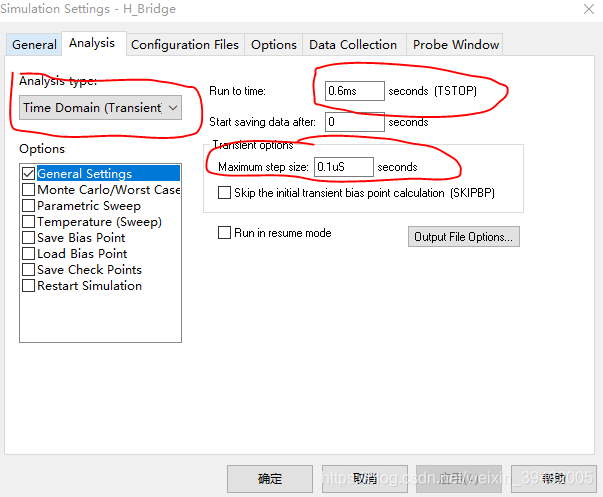Open the Options tab
The image size is (603, 497).
274,45
